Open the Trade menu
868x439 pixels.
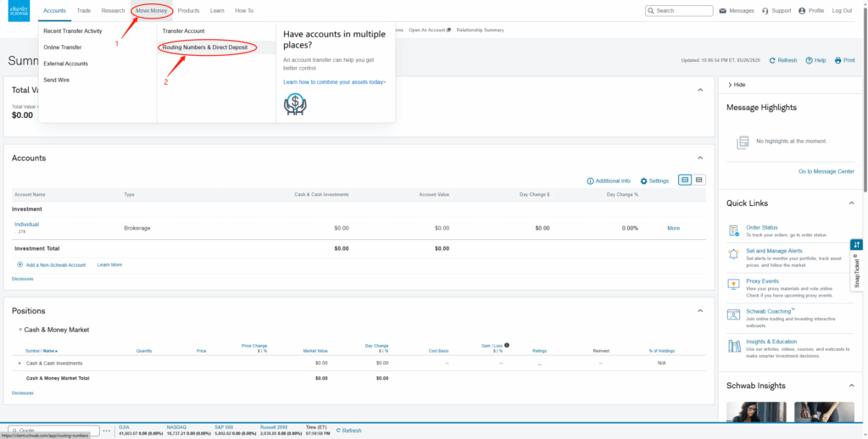84,10
